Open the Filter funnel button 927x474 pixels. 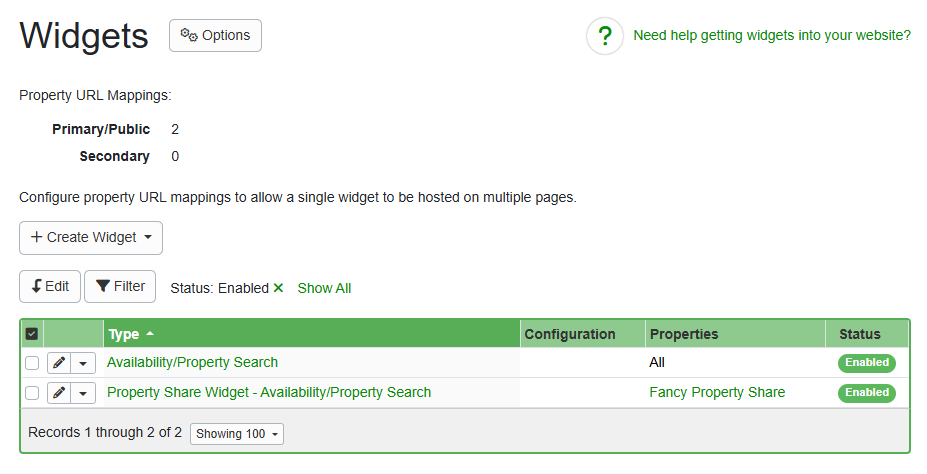pyautogui.click(x=120, y=286)
